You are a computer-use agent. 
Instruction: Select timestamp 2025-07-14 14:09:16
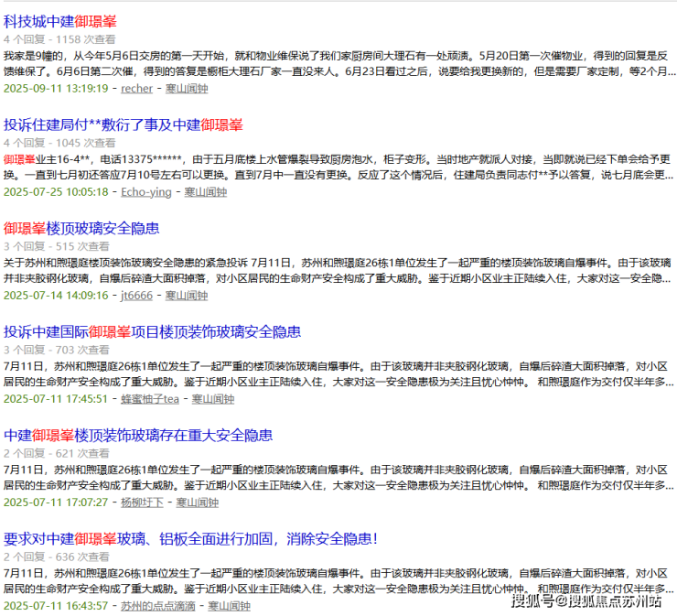(x=56, y=296)
